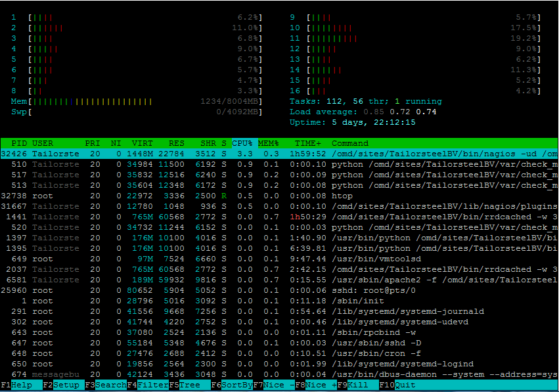The height and width of the screenshot is (392, 559).
Task: Select the python process row PID 510
Action: [279, 164]
